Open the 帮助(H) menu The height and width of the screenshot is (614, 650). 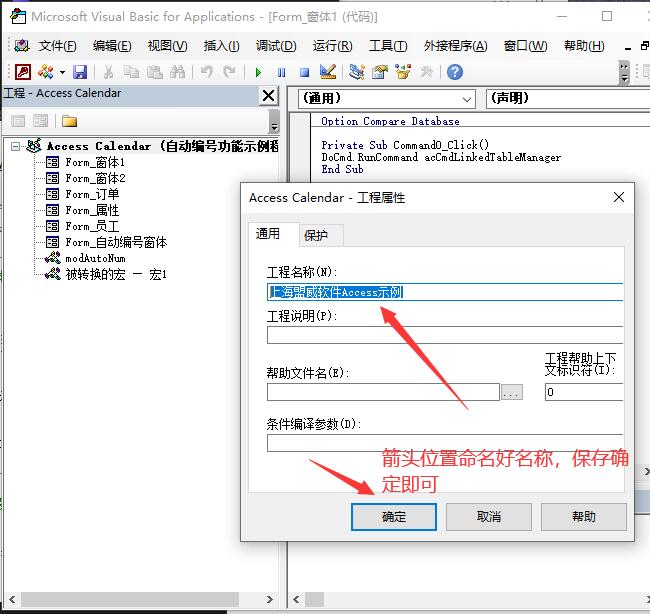(x=584, y=46)
